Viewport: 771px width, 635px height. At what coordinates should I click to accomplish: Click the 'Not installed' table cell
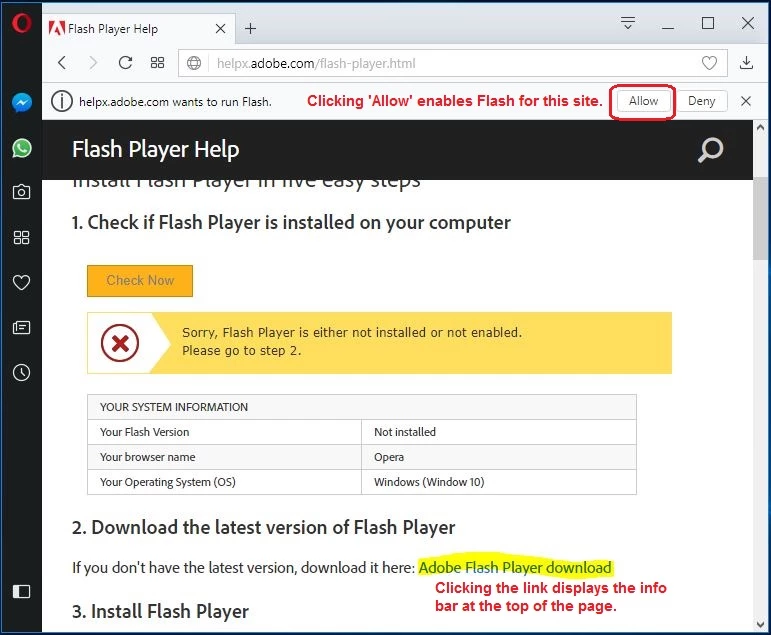(499, 432)
